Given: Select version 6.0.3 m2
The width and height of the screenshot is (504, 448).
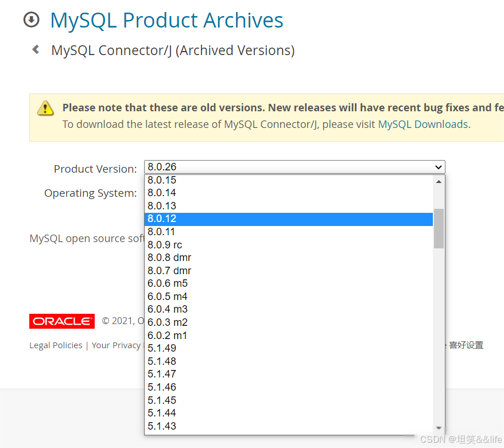Looking at the screenshot, I should pos(289,322).
